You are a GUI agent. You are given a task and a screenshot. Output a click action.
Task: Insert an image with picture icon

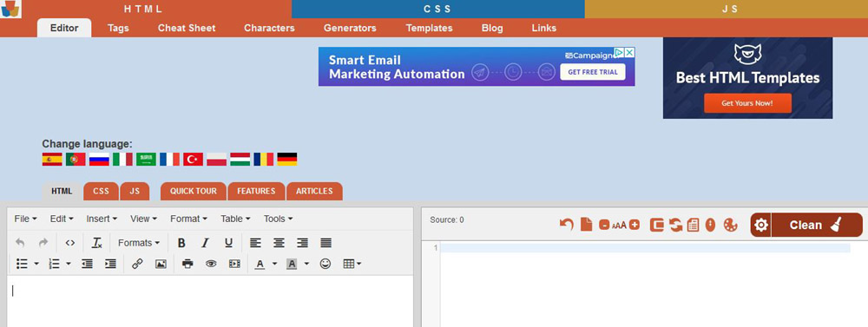click(161, 264)
